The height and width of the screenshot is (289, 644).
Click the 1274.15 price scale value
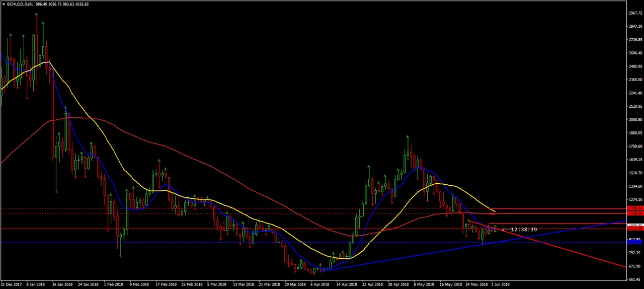(x=635, y=200)
